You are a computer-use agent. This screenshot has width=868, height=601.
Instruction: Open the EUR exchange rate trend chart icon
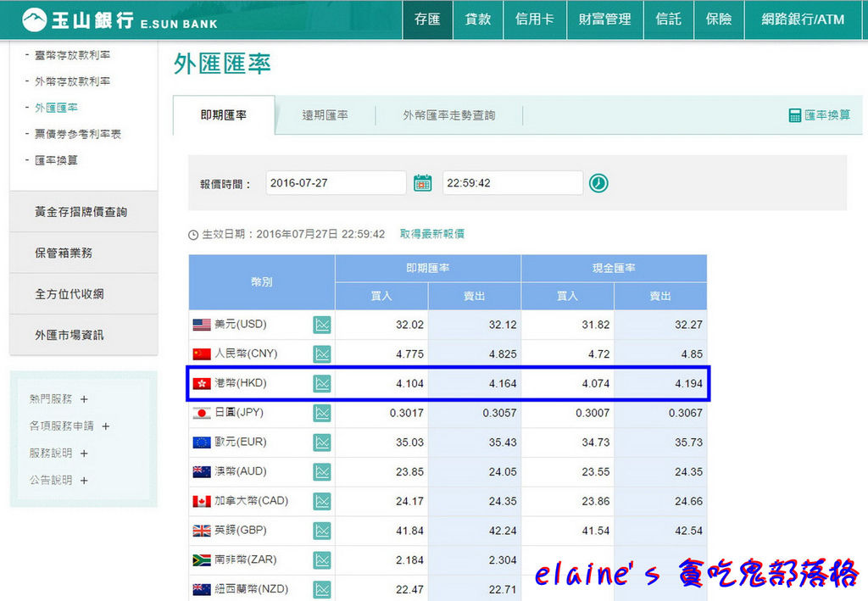[321, 442]
